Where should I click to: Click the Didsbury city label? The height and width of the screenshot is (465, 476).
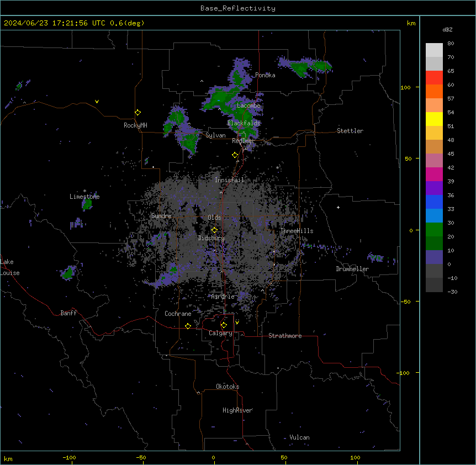(x=211, y=238)
